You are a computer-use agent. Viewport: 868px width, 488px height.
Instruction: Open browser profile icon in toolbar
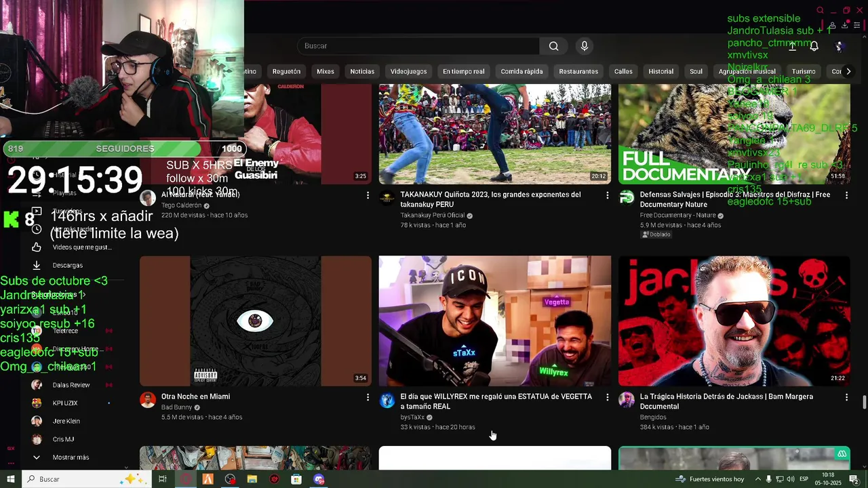click(x=833, y=25)
